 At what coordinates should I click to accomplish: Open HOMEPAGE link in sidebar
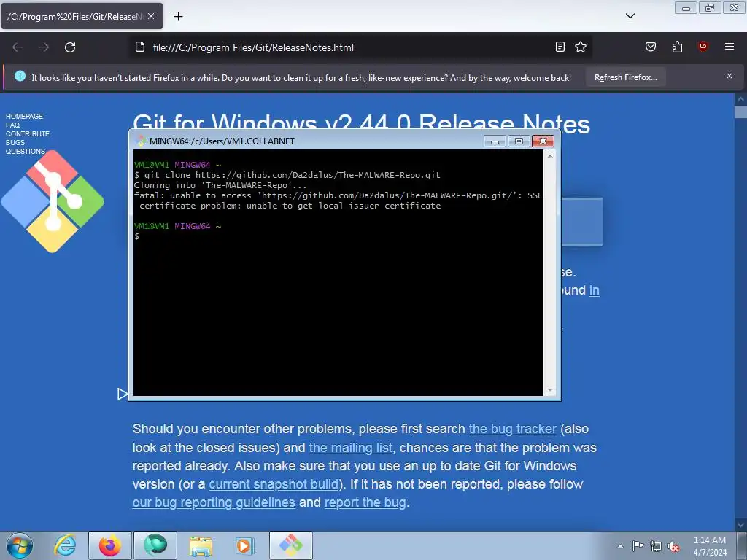coord(24,116)
